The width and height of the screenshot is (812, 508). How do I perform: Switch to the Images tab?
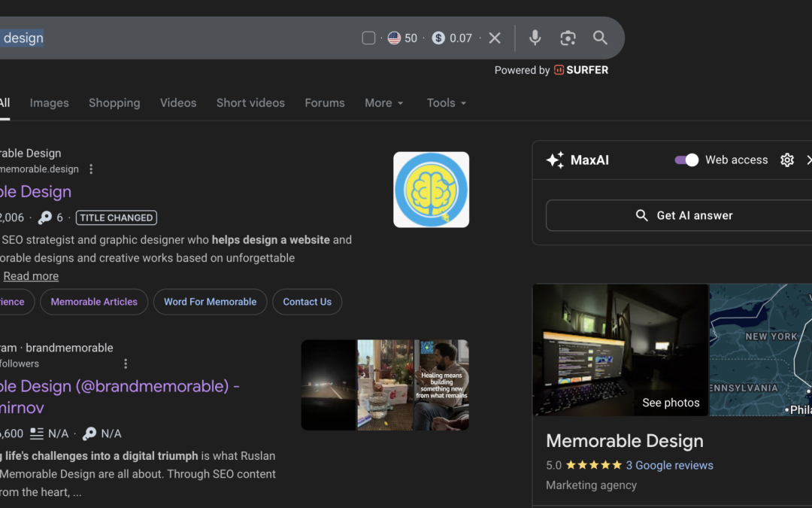click(50, 103)
